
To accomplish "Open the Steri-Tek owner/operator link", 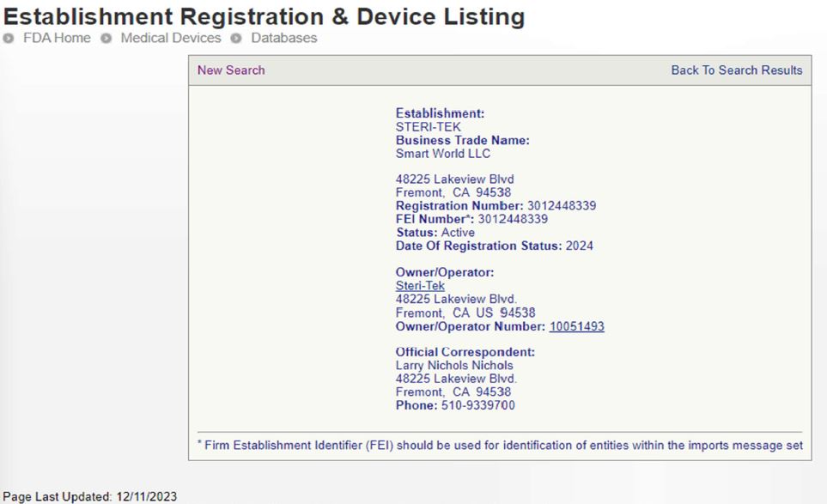I will tap(420, 286).
